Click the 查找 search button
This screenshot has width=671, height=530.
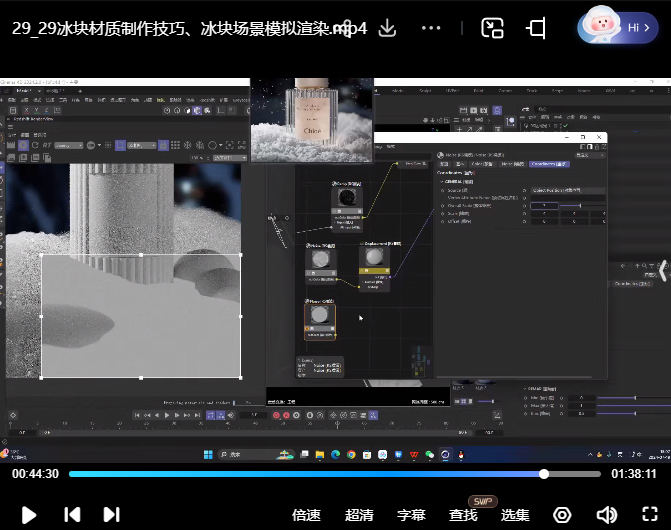463,515
